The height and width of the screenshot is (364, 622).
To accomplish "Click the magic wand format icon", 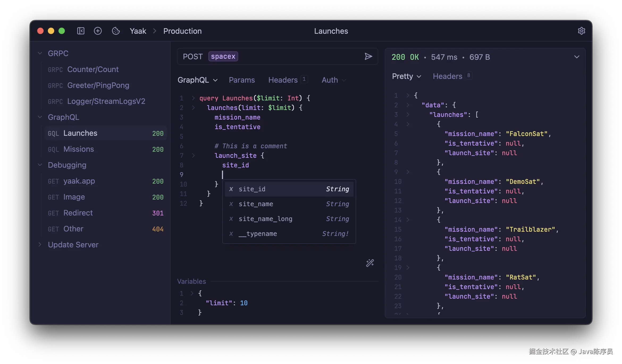I will (x=370, y=263).
